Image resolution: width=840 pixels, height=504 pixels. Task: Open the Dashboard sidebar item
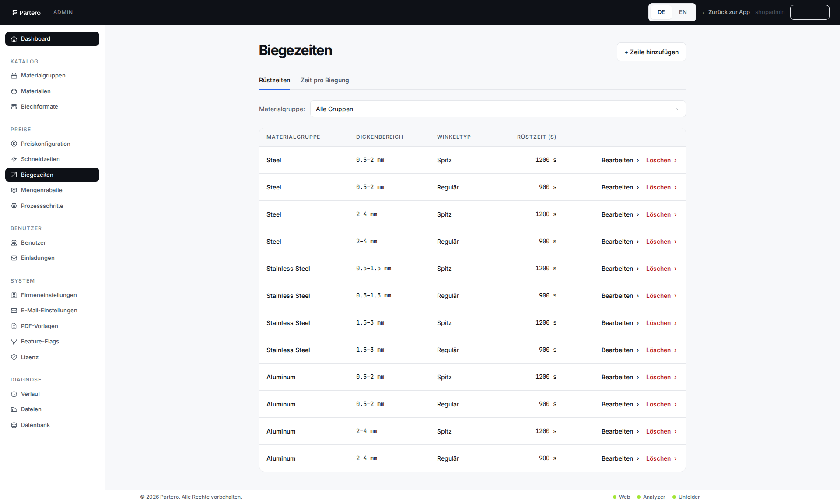tap(52, 39)
